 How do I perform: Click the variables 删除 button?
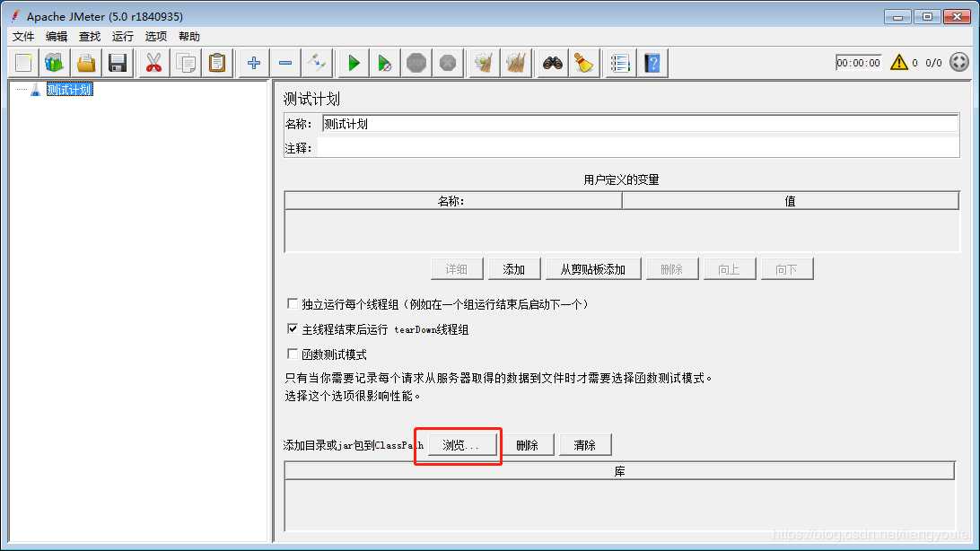coord(672,269)
